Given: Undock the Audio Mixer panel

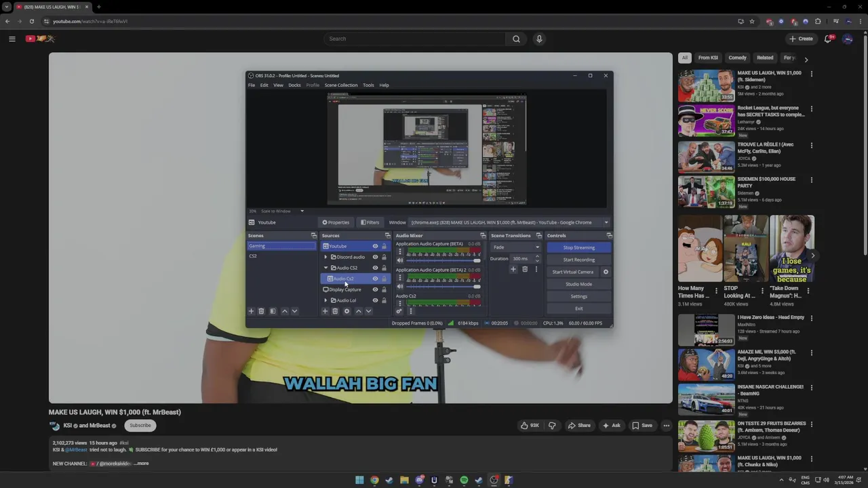Looking at the screenshot, I should [483, 235].
